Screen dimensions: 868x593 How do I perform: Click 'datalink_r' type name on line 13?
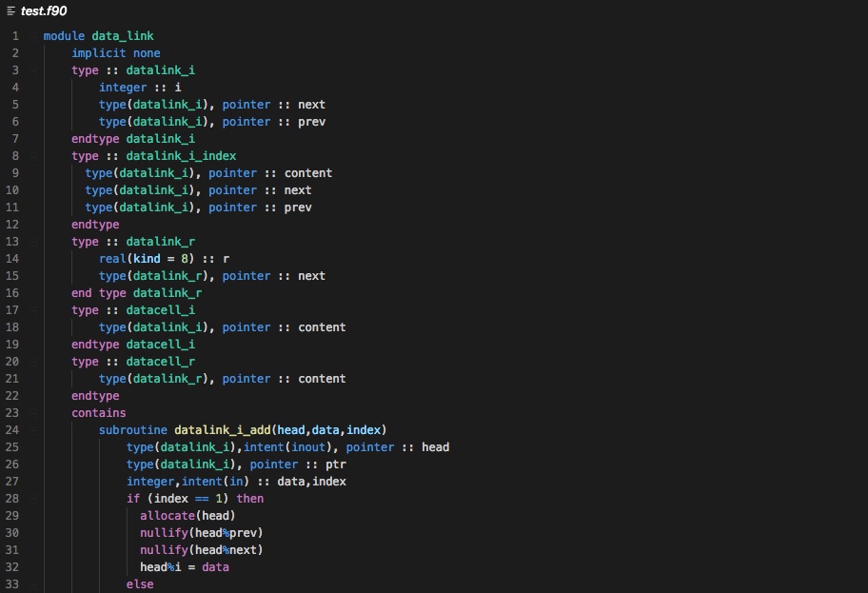(x=161, y=242)
